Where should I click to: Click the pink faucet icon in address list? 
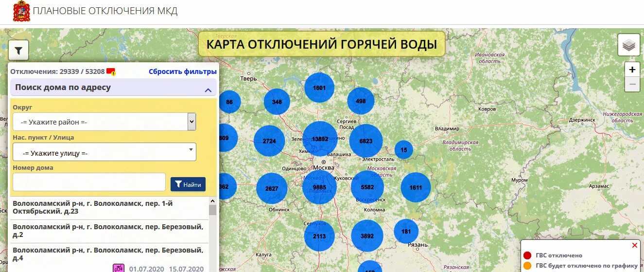pyautogui.click(x=119, y=268)
